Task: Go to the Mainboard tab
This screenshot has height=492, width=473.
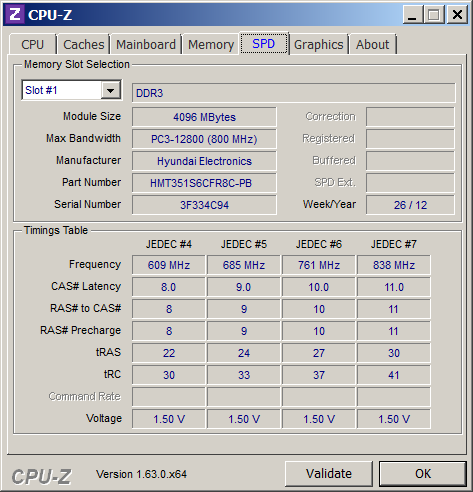Action: [146, 44]
